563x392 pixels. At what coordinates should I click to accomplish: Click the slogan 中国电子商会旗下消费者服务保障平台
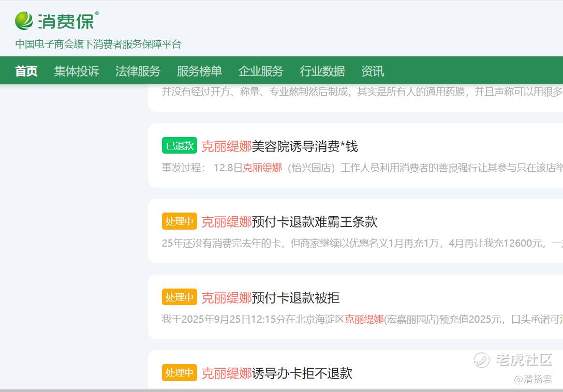[x=98, y=44]
